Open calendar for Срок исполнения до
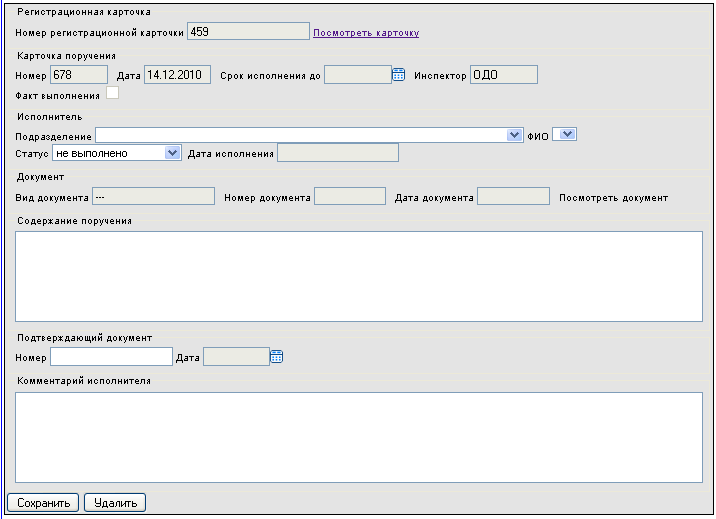Image resolution: width=716 pixels, height=519 pixels. point(399,75)
